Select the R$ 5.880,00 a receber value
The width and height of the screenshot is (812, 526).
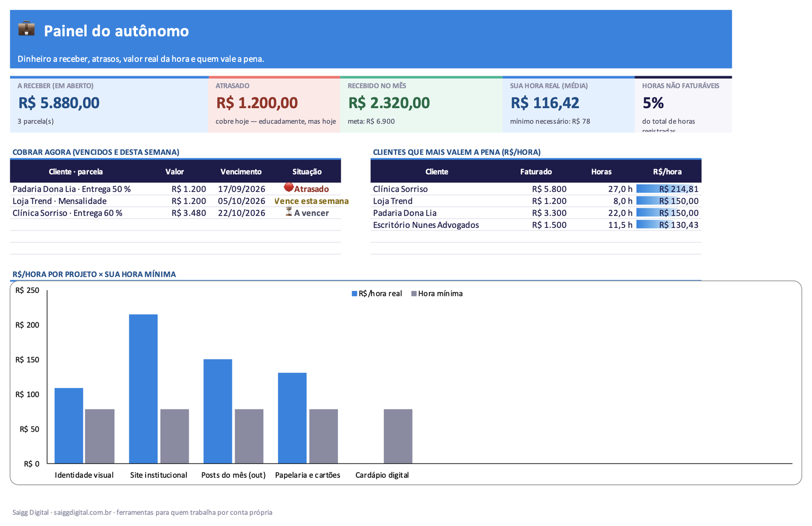[x=59, y=103]
